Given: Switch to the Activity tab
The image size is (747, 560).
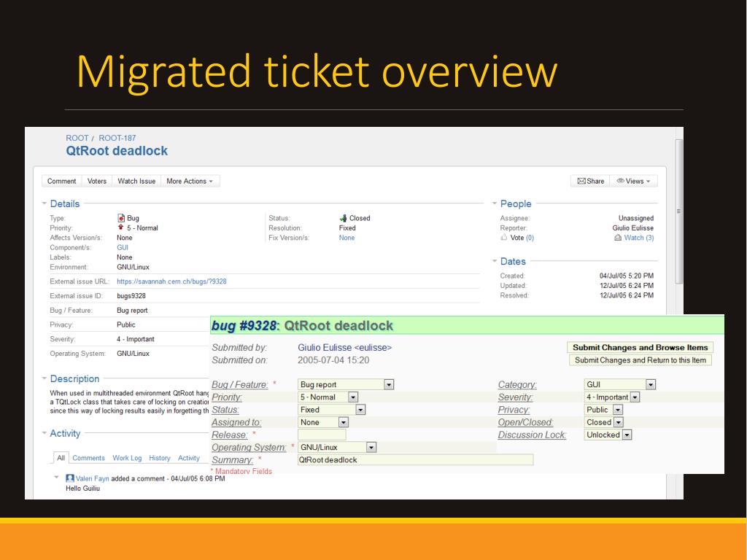Looking at the screenshot, I should [189, 458].
